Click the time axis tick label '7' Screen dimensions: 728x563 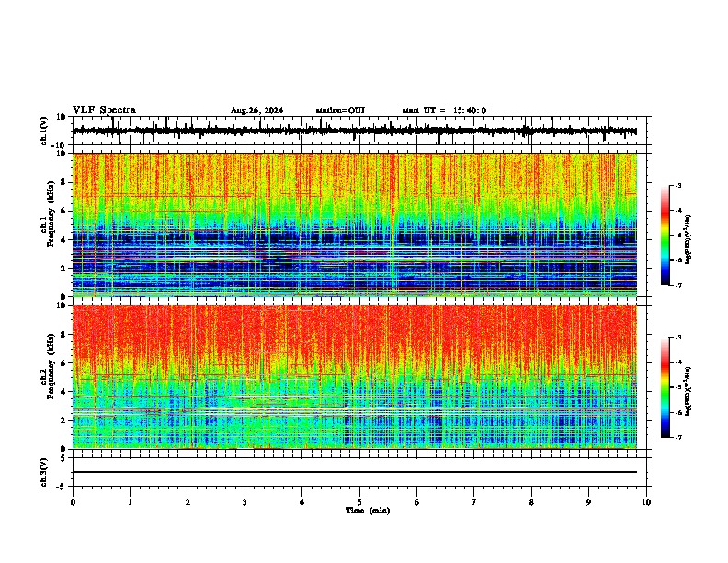coord(474,502)
